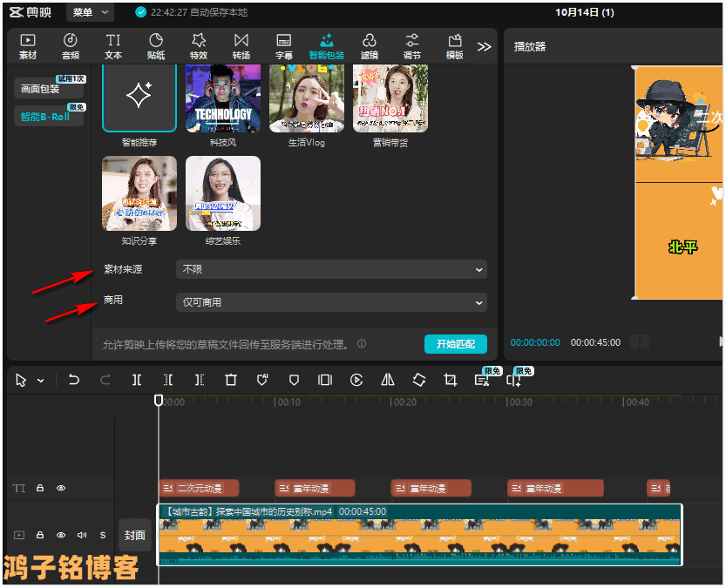This screenshot has width=726, height=588.
Task: Click the mirror flip icon in timeline toolbar
Action: (388, 380)
